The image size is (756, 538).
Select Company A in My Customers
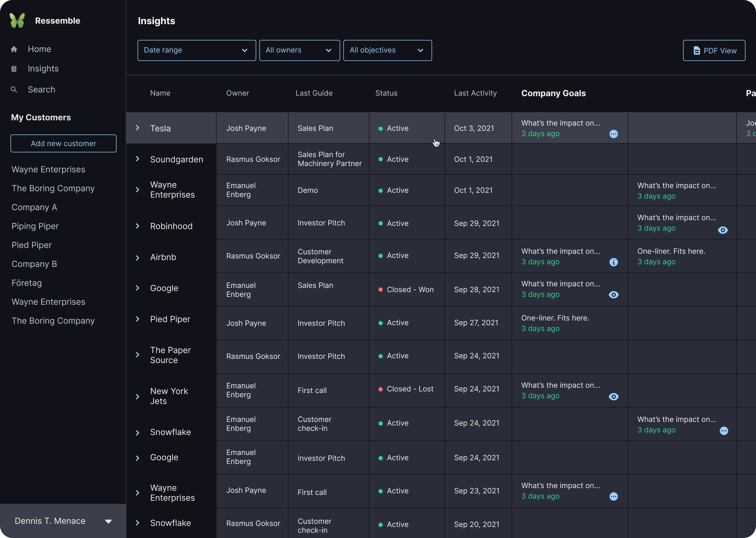pyautogui.click(x=34, y=207)
